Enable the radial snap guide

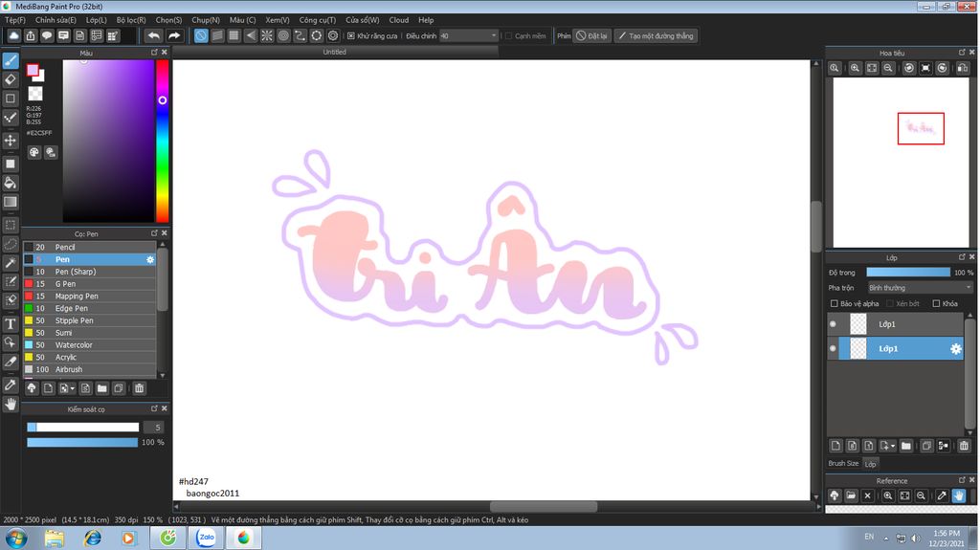(x=267, y=35)
